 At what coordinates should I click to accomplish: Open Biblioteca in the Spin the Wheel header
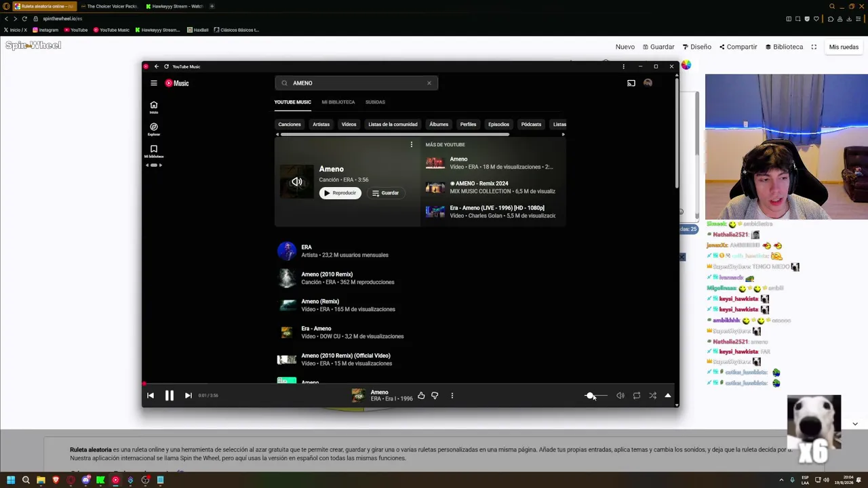pos(784,47)
